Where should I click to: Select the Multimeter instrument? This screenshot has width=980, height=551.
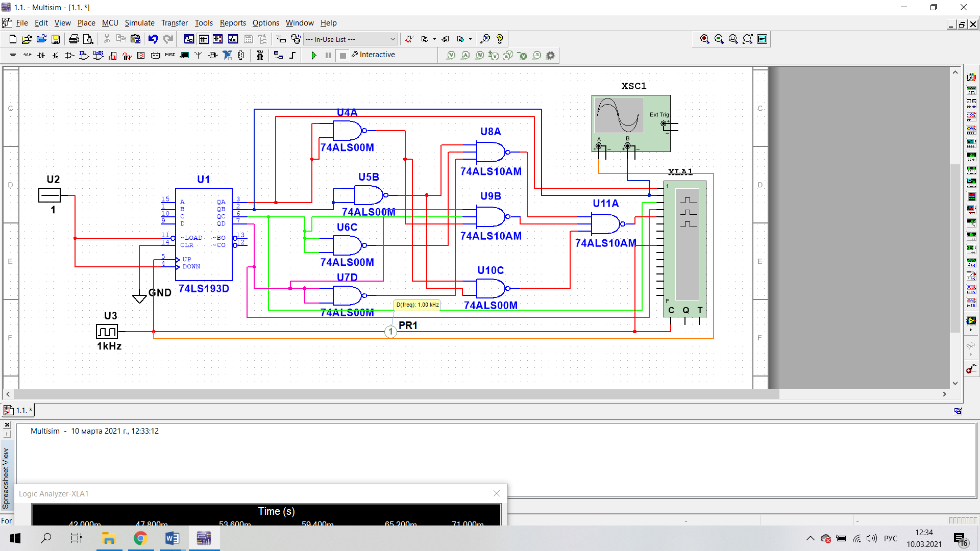coord(971,77)
